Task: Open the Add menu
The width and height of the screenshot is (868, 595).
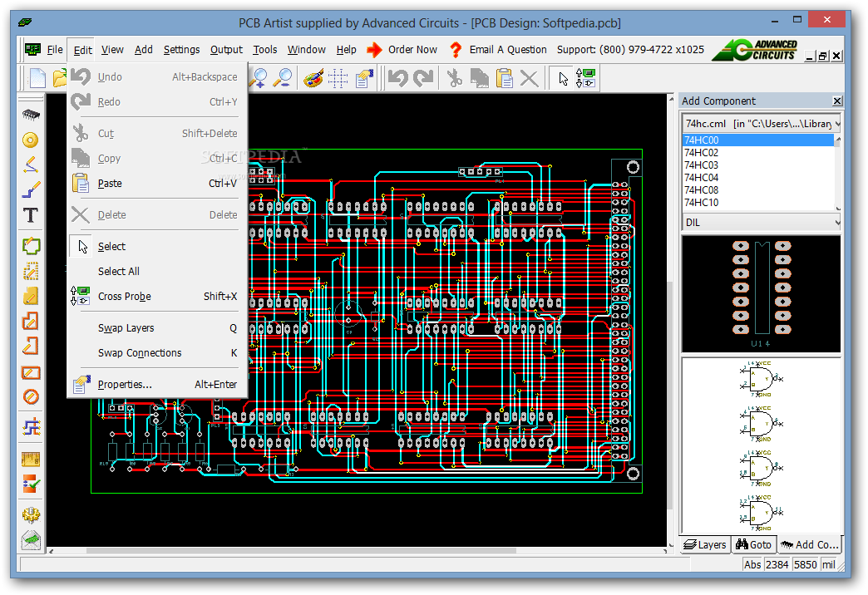Action: 143,50
